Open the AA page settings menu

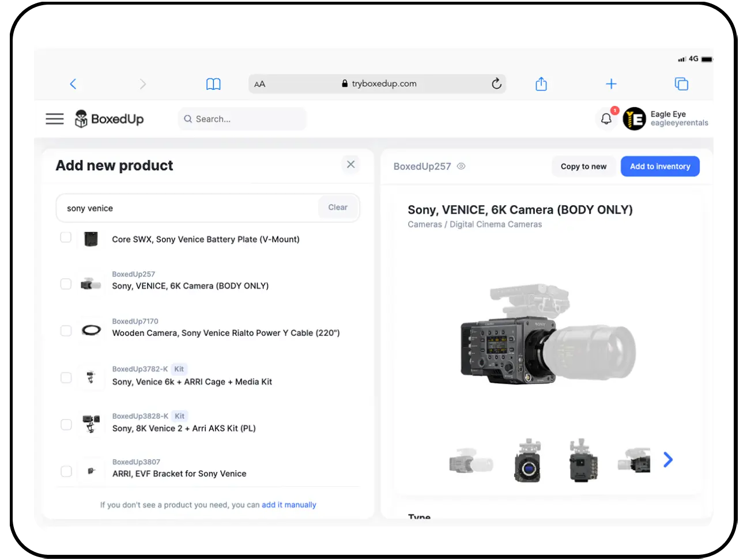coord(259,84)
